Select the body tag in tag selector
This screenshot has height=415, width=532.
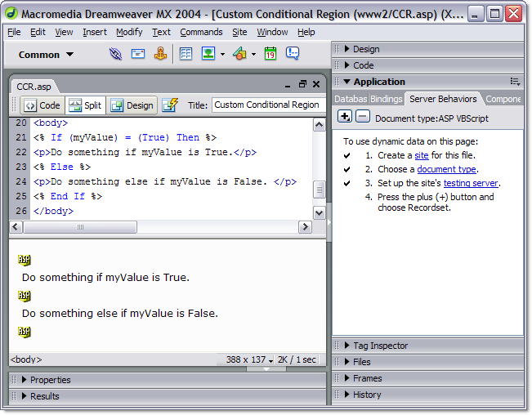26,359
